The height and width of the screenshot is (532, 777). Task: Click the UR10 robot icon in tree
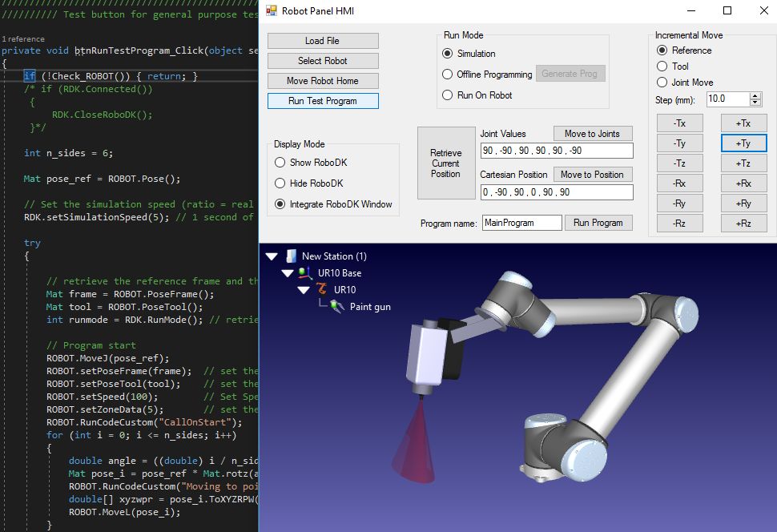pos(322,289)
